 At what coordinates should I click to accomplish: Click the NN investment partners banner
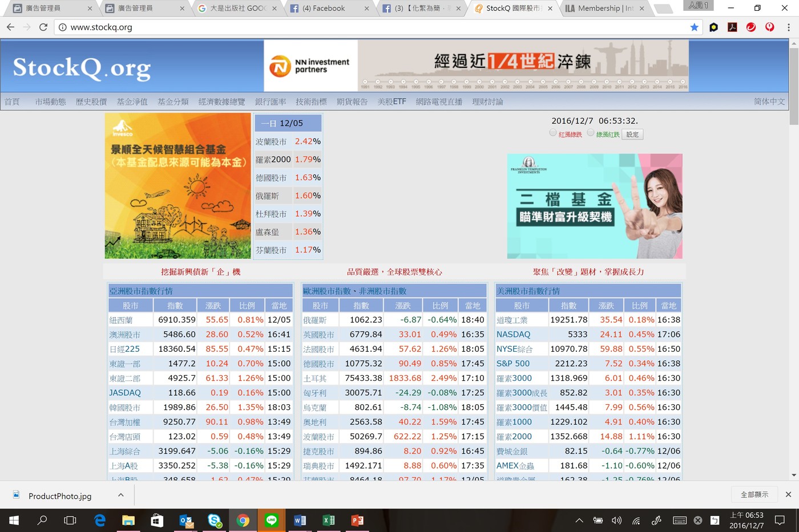[x=477, y=66]
